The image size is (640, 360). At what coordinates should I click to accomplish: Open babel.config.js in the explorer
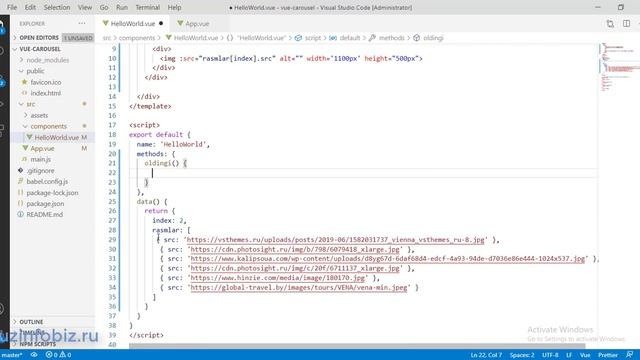(x=47, y=182)
